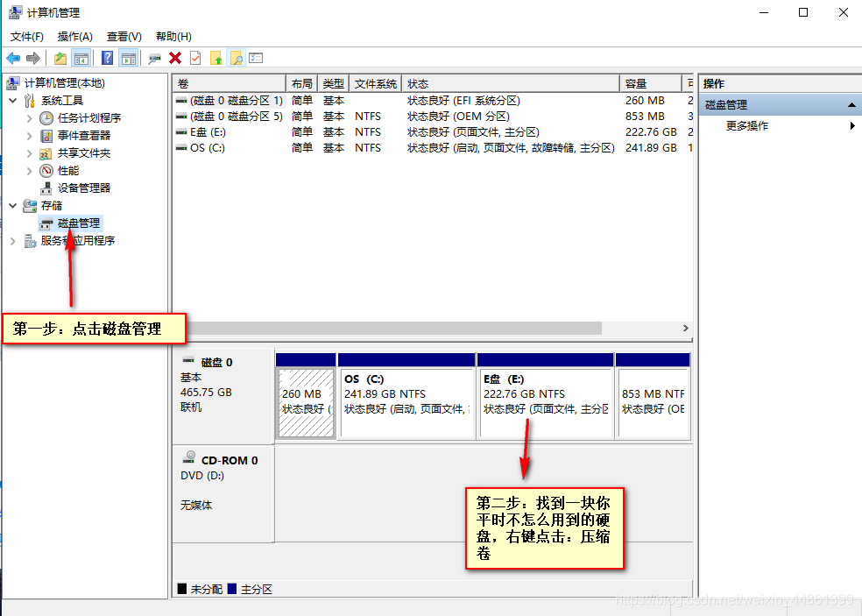Click the horizontal scrollbar below the volume list
The height and width of the screenshot is (616, 862).
(x=394, y=328)
